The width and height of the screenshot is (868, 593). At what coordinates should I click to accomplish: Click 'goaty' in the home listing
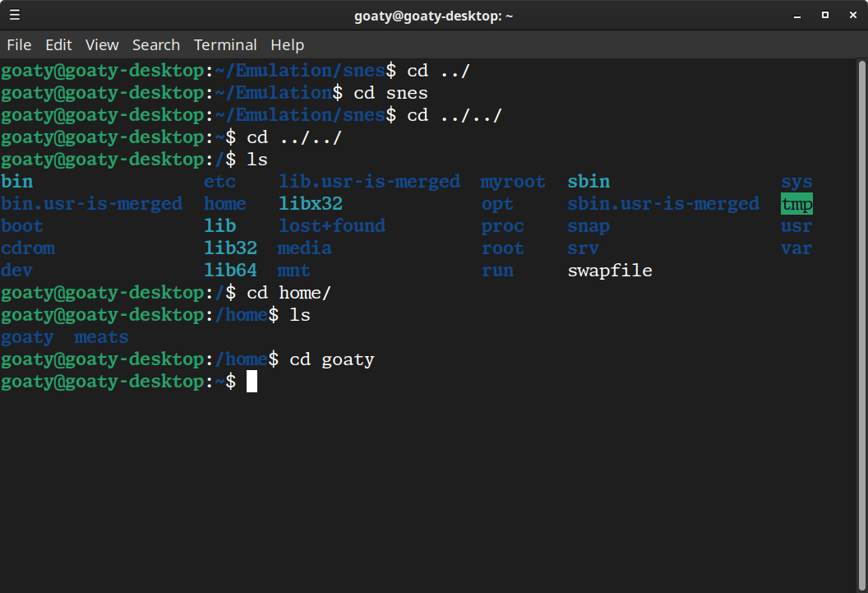(27, 337)
